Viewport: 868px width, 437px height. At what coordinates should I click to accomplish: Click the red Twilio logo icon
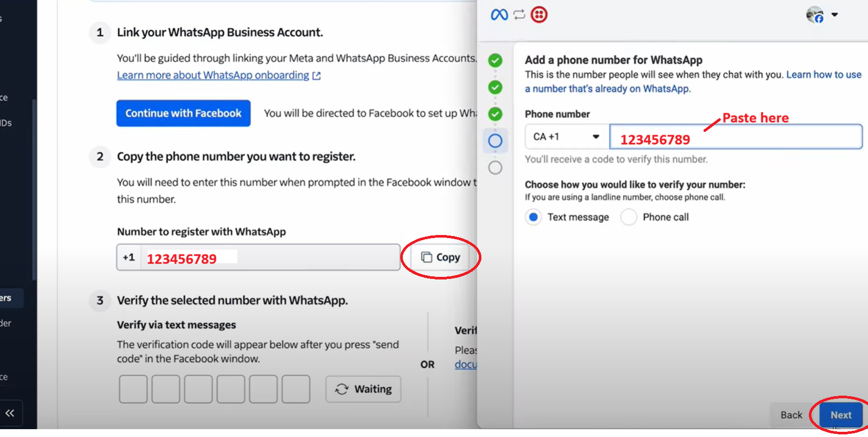coord(539,15)
